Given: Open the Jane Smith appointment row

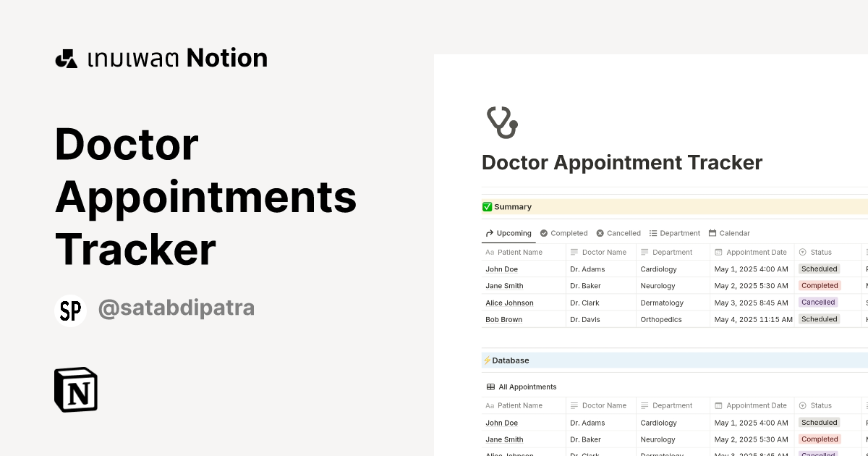Looking at the screenshot, I should pyautogui.click(x=504, y=285).
